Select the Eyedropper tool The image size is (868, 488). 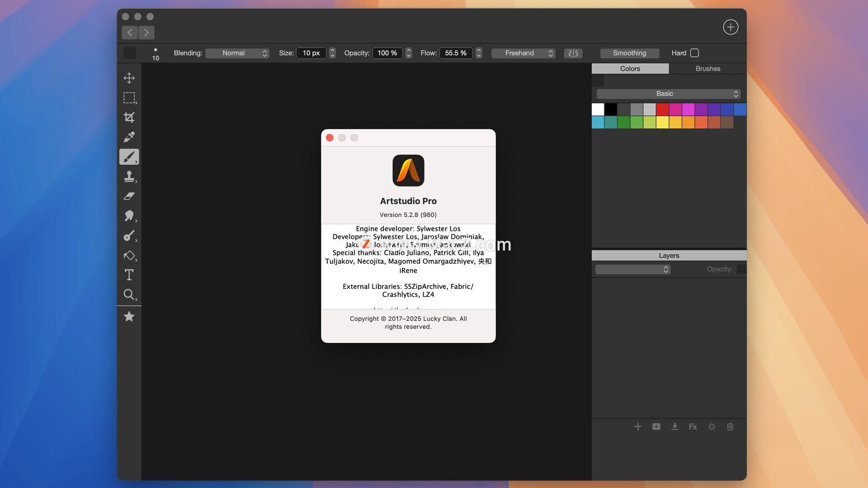coord(129,137)
